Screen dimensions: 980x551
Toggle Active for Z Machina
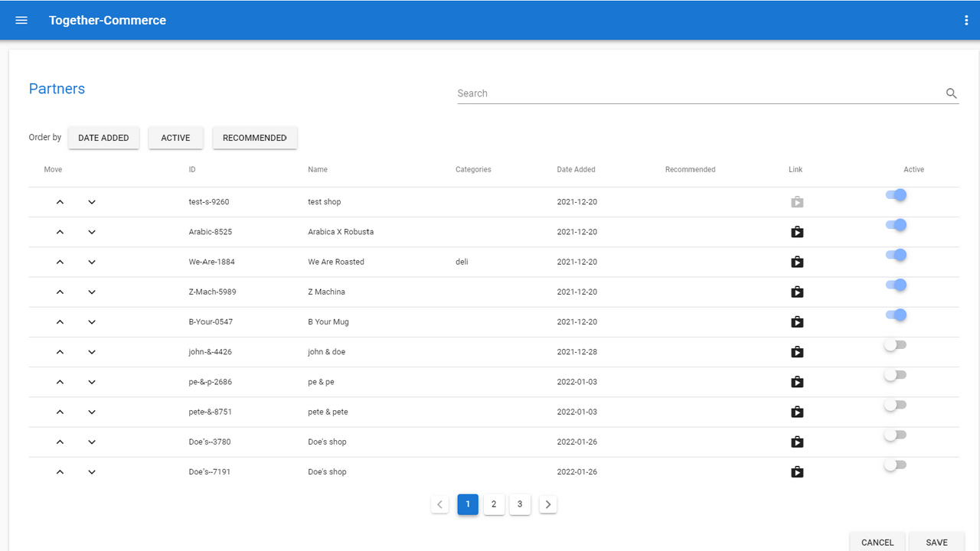click(896, 285)
